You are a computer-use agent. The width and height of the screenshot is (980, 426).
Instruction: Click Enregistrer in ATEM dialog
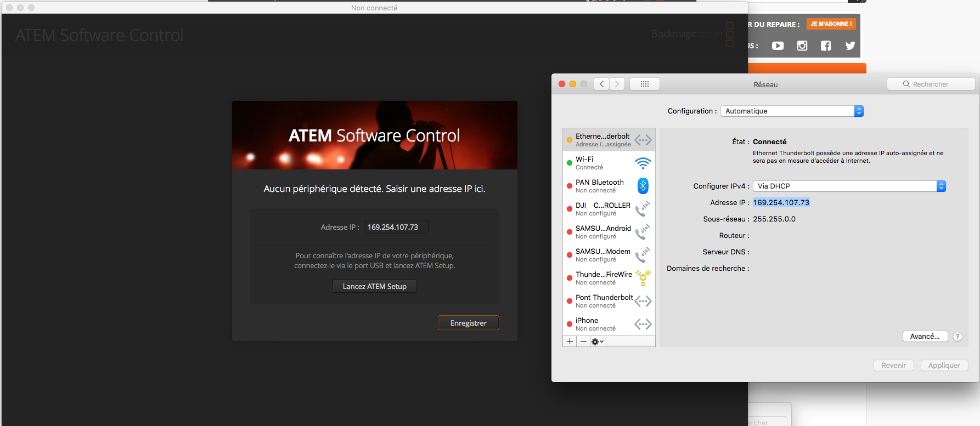coord(469,323)
